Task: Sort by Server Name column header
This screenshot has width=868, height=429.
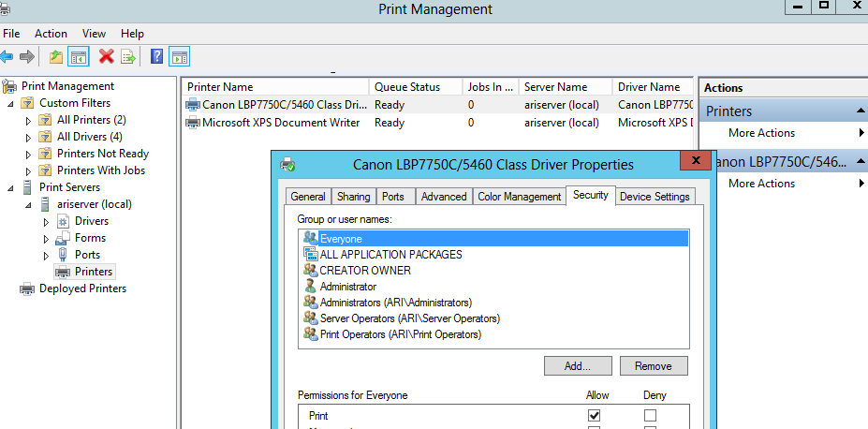Action: tap(566, 87)
